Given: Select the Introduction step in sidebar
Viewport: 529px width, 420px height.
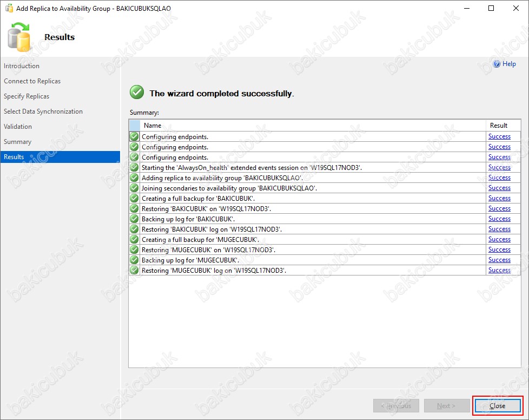Looking at the screenshot, I should tap(22, 66).
